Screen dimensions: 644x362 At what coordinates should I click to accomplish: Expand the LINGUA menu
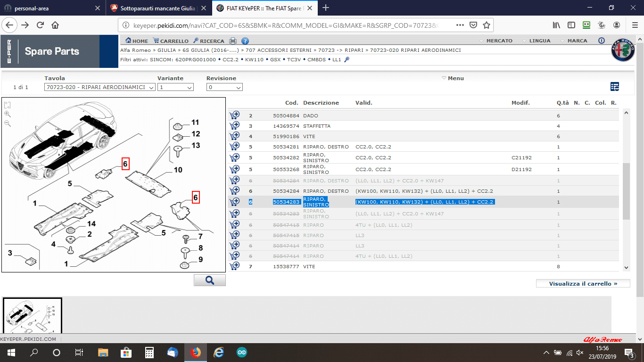(537, 41)
